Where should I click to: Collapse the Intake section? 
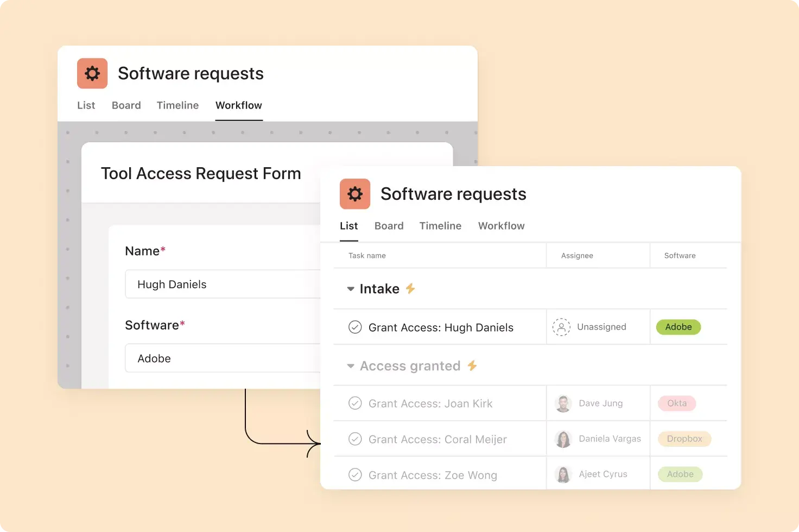point(351,289)
